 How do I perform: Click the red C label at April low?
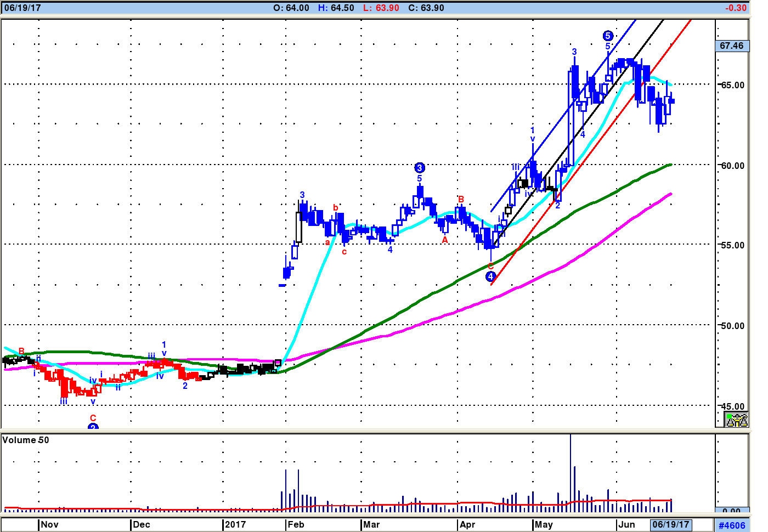[490, 266]
